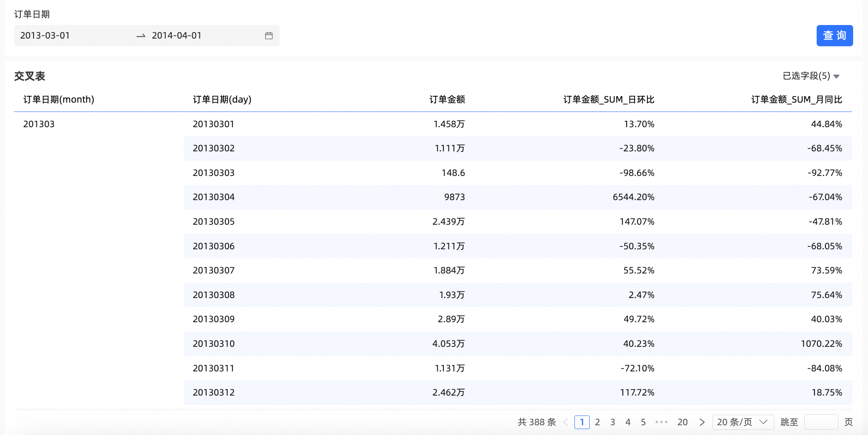Go to last page 20
The height and width of the screenshot is (435, 868).
click(x=682, y=422)
